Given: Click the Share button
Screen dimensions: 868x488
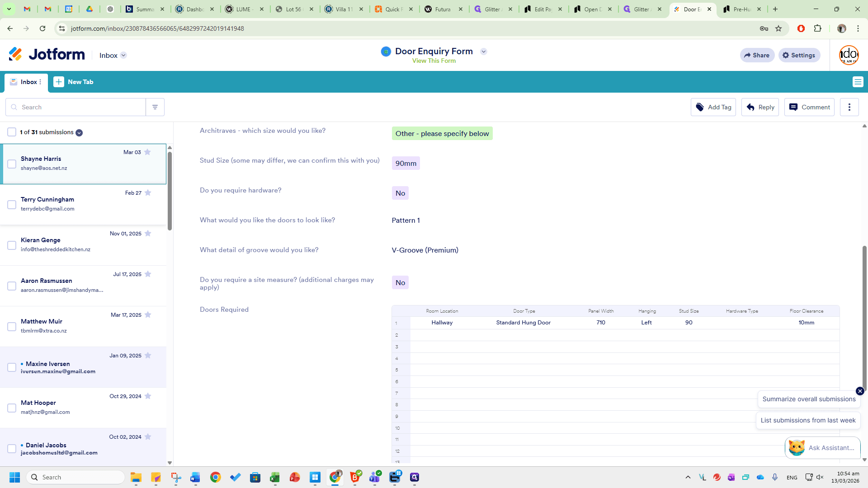Looking at the screenshot, I should pos(757,55).
